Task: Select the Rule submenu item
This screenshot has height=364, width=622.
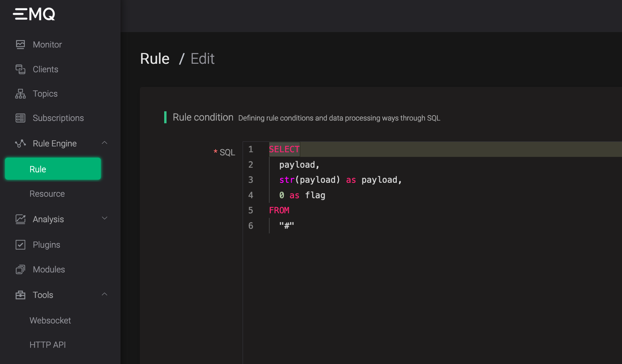Action: (x=53, y=169)
